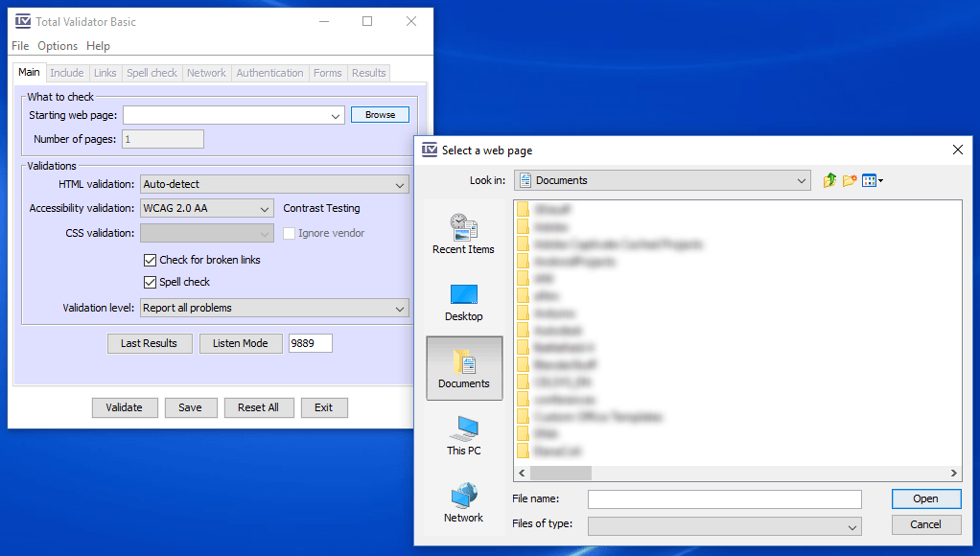Switch to the Forms tab
This screenshot has width=980, height=556.
tap(328, 73)
